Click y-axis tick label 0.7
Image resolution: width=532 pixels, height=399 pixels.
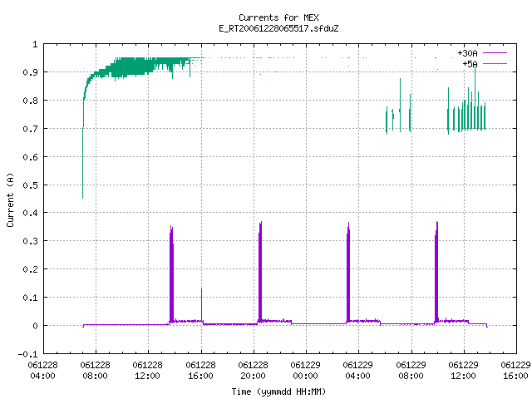tap(30, 129)
